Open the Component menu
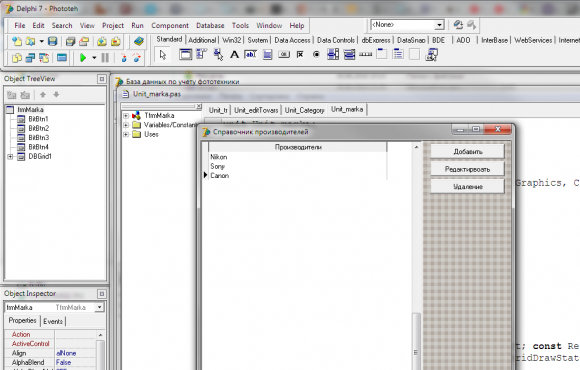This screenshot has width=580, height=370. click(x=170, y=26)
